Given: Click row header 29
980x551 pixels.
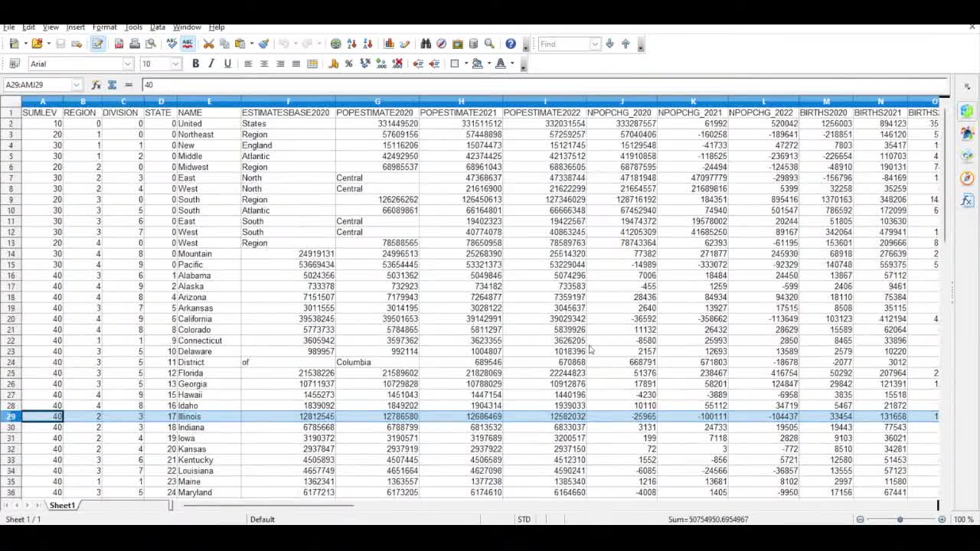Looking at the screenshot, I should tap(11, 416).
